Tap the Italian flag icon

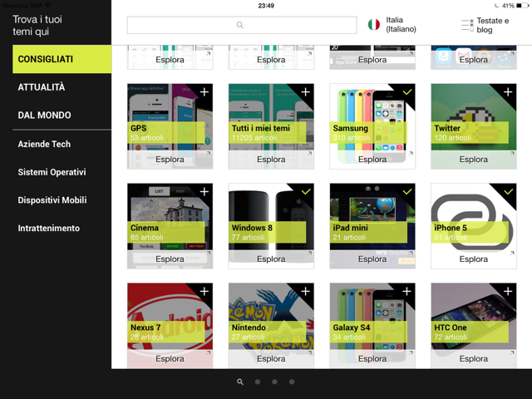tap(374, 24)
